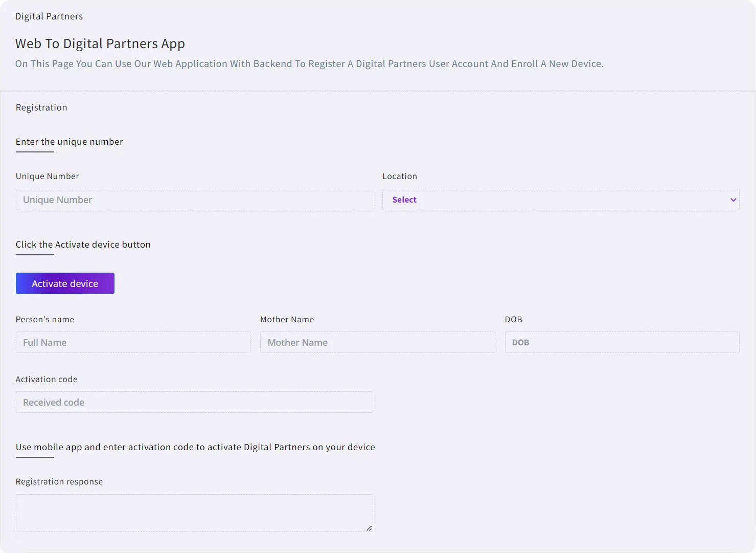Image resolution: width=756 pixels, height=553 pixels.
Task: Click the Activation code label
Action: pos(47,380)
